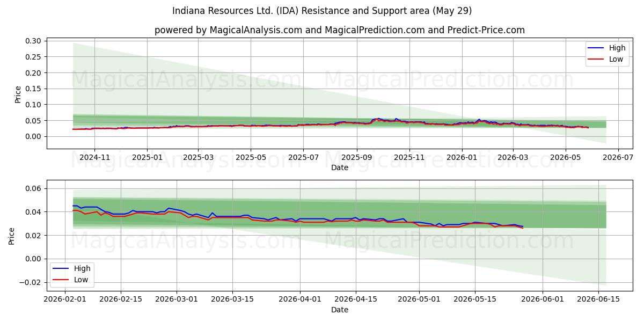Click the 2026-06-15 tick label on bottom chart

tap(598, 300)
